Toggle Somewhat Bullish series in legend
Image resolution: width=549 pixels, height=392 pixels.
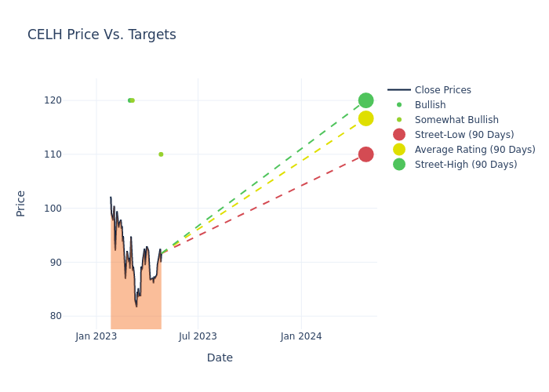point(456,120)
